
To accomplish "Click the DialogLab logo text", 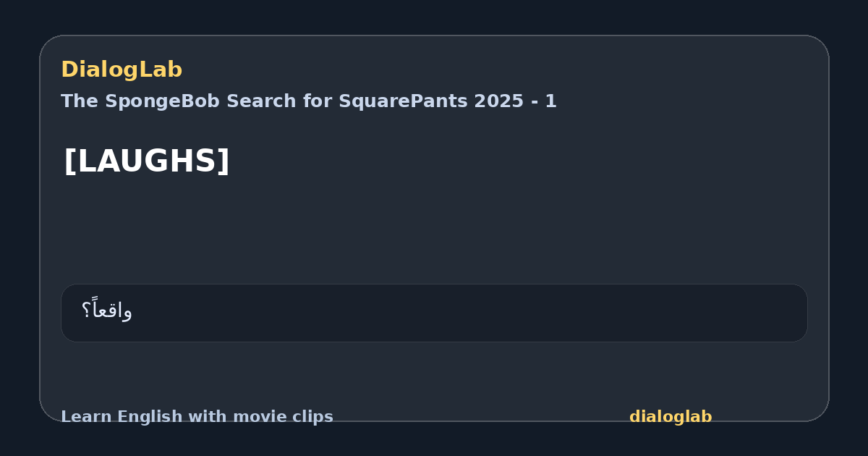I will (122, 70).
